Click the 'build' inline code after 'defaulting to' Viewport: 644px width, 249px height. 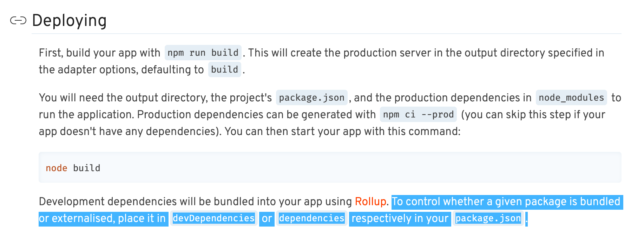coord(224,70)
